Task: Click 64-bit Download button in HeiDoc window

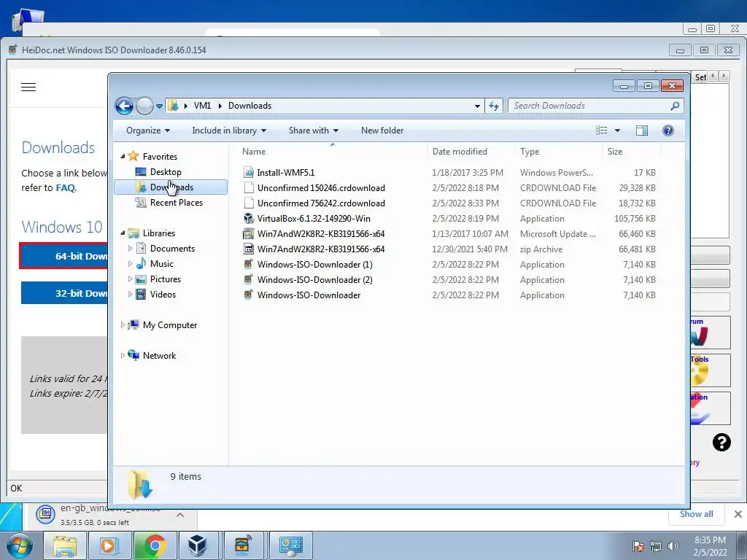Action: 63,256
